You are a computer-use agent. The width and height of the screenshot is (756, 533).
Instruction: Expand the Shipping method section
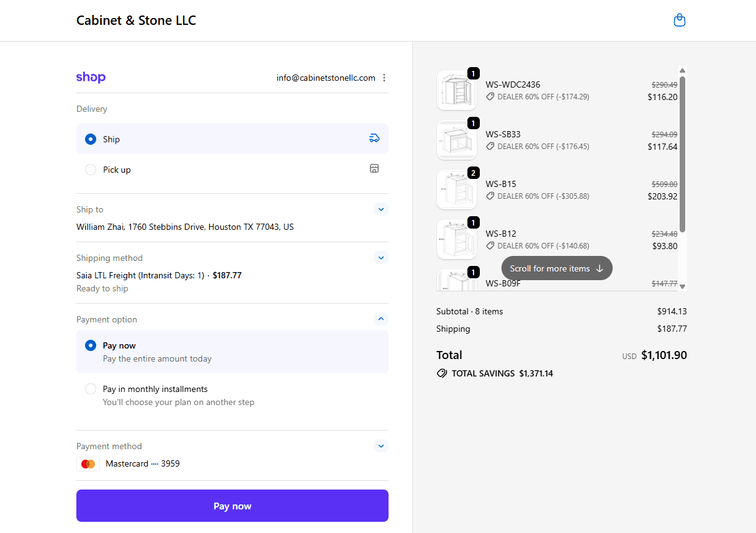tap(381, 257)
